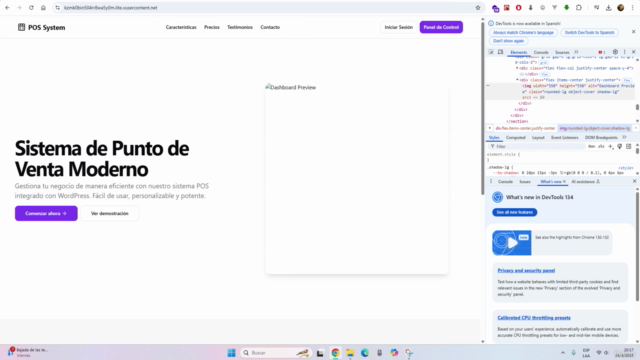Activate the inspect element picker tool
The width and height of the screenshot is (640, 360).
pos(491,52)
